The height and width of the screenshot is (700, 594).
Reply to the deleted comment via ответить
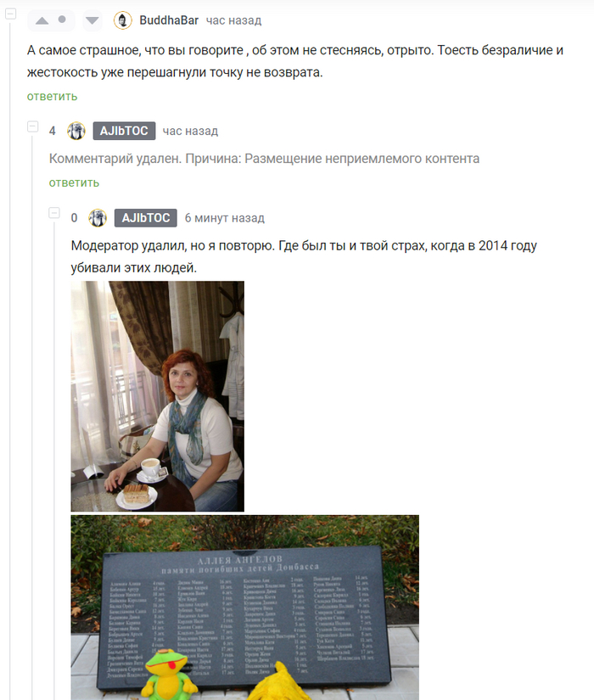click(x=74, y=182)
